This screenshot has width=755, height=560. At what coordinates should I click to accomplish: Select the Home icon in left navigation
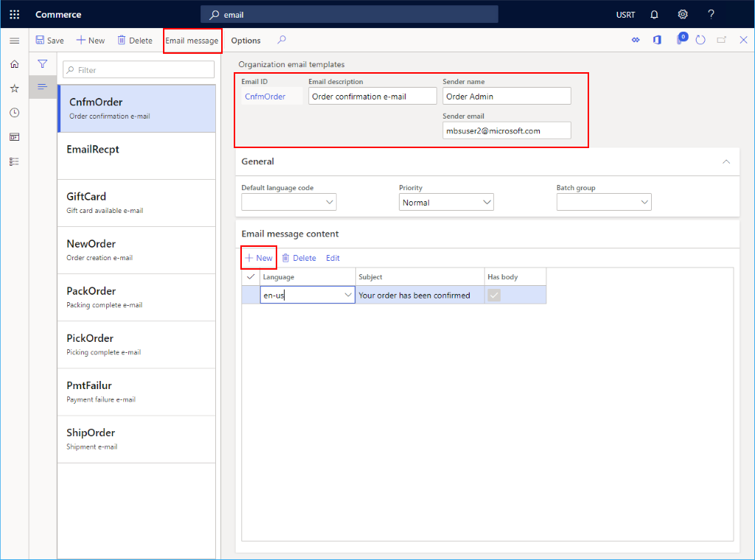(14, 64)
